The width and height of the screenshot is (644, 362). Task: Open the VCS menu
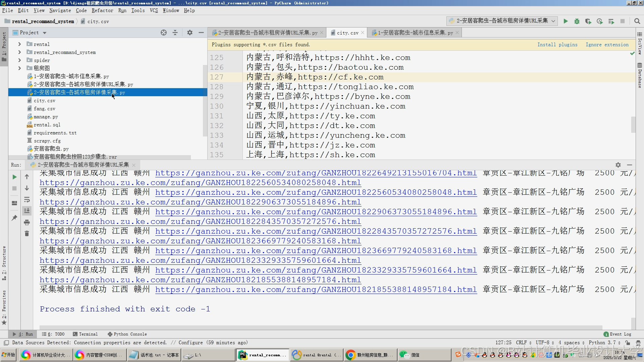click(x=154, y=10)
